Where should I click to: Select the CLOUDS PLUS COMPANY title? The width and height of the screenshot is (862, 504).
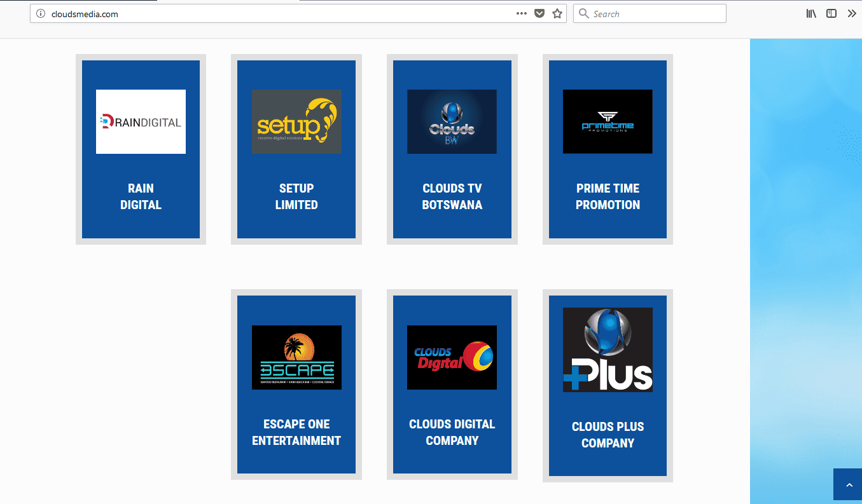[x=608, y=435]
